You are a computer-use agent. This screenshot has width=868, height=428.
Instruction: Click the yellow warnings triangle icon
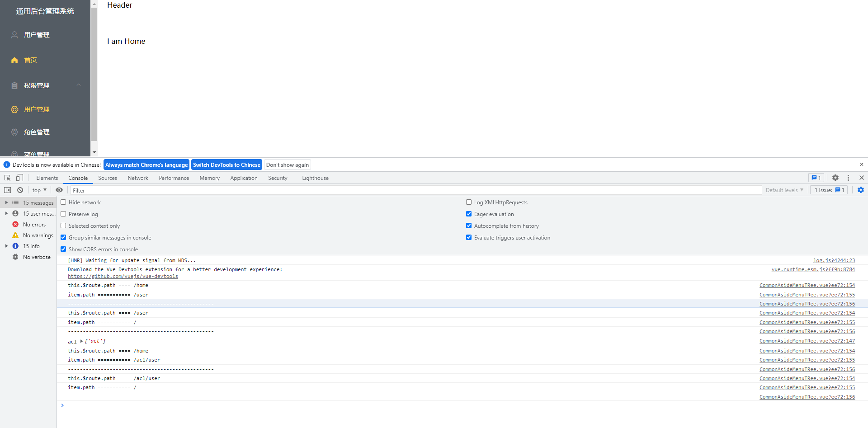(x=15, y=235)
